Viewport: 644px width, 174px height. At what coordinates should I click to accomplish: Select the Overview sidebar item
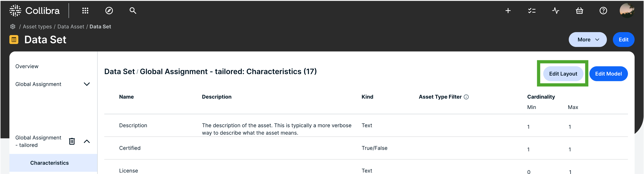point(27,66)
